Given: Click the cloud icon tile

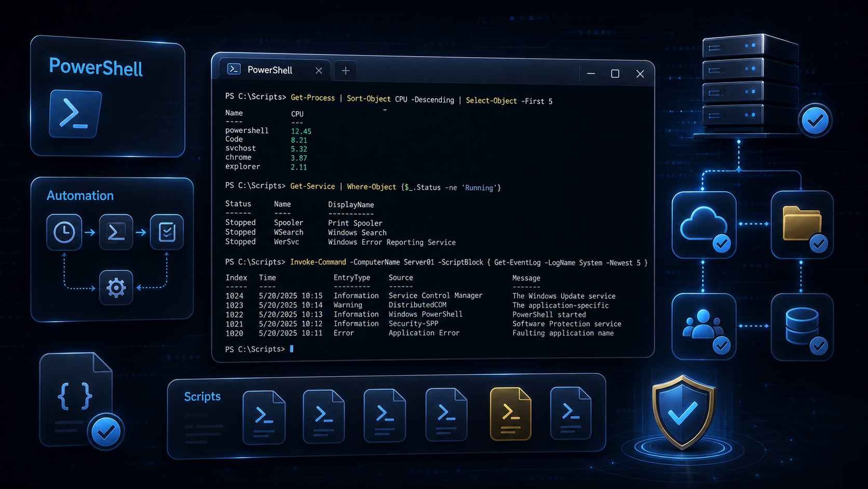Looking at the screenshot, I should [704, 224].
